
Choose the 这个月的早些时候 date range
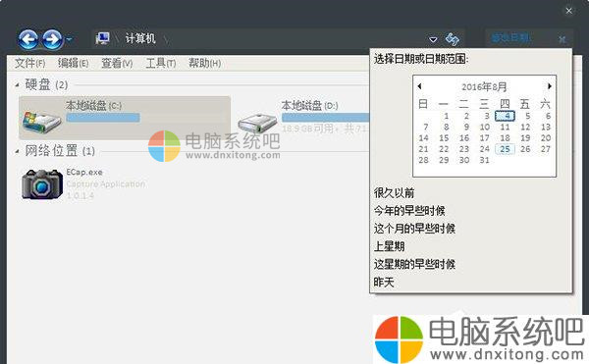[414, 229]
